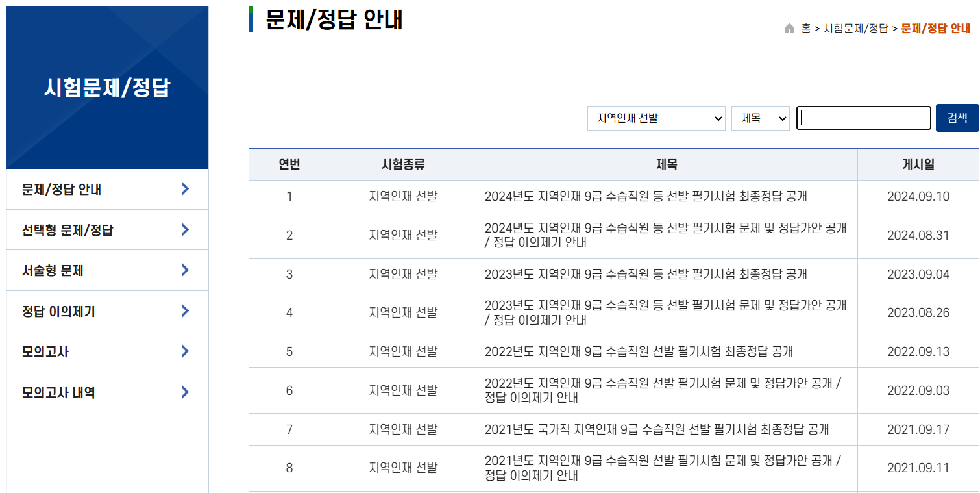Click the home icon in the breadcrumb
980x493 pixels.
click(x=790, y=29)
